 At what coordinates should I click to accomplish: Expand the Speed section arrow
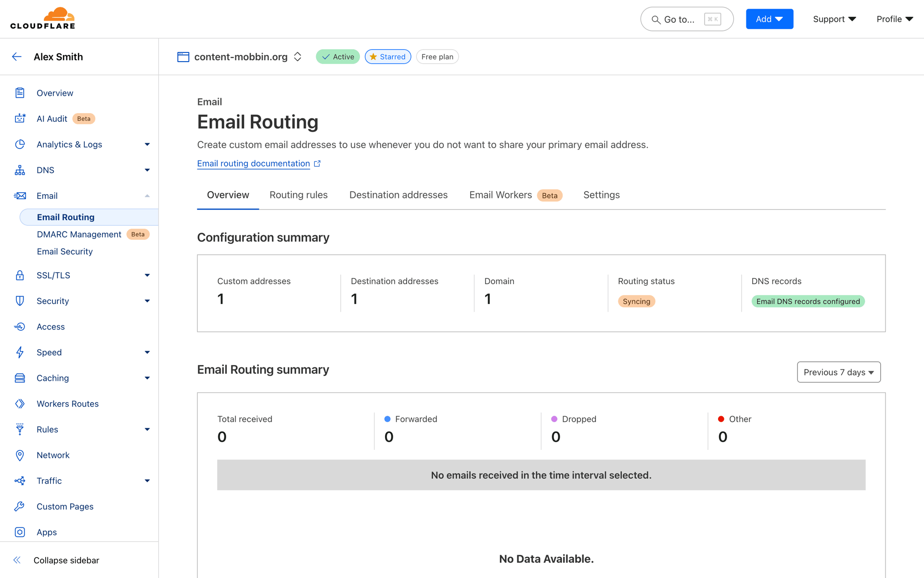(147, 352)
